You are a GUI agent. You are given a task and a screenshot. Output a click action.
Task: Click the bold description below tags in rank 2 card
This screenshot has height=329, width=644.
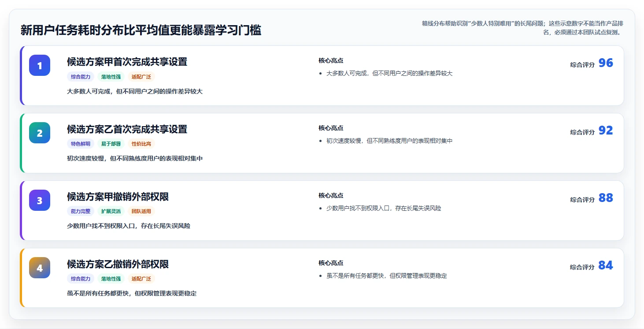135,158
